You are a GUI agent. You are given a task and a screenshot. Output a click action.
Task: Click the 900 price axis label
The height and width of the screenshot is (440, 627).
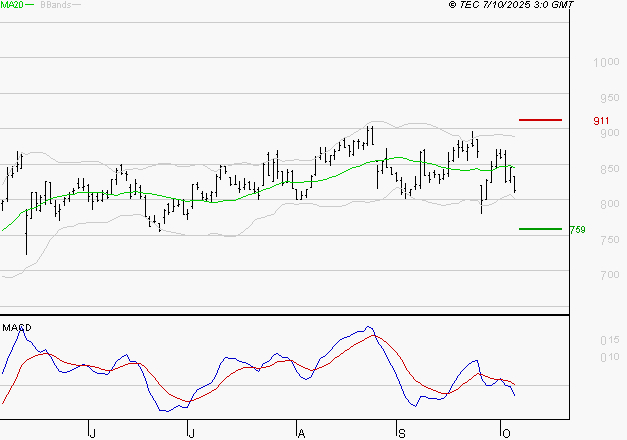609,133
